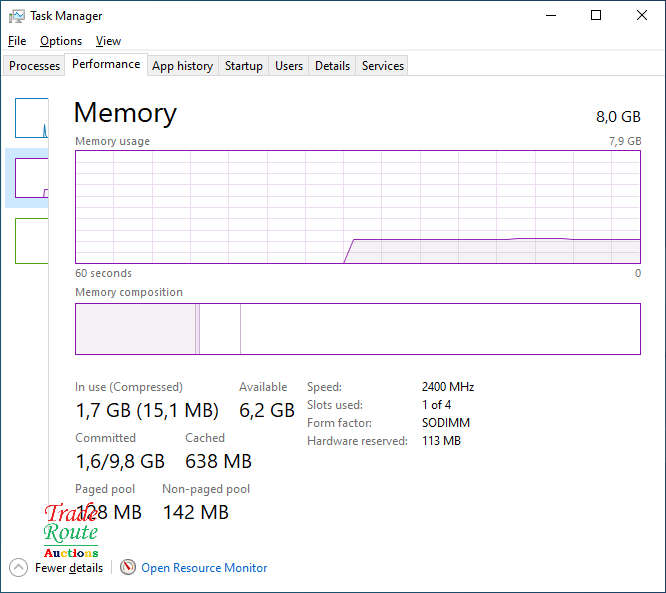
Task: Switch to the Processes tab
Action: coord(35,66)
